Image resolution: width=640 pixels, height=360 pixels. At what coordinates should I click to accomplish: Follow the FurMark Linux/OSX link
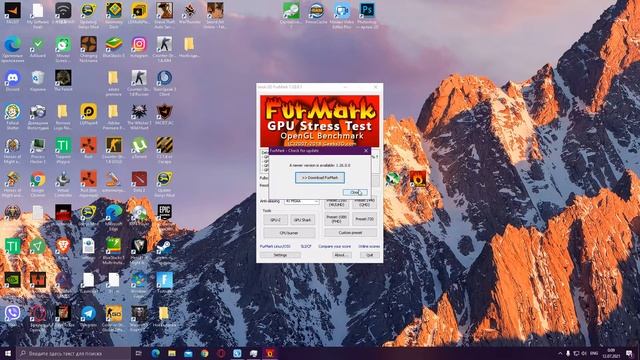coord(275,247)
